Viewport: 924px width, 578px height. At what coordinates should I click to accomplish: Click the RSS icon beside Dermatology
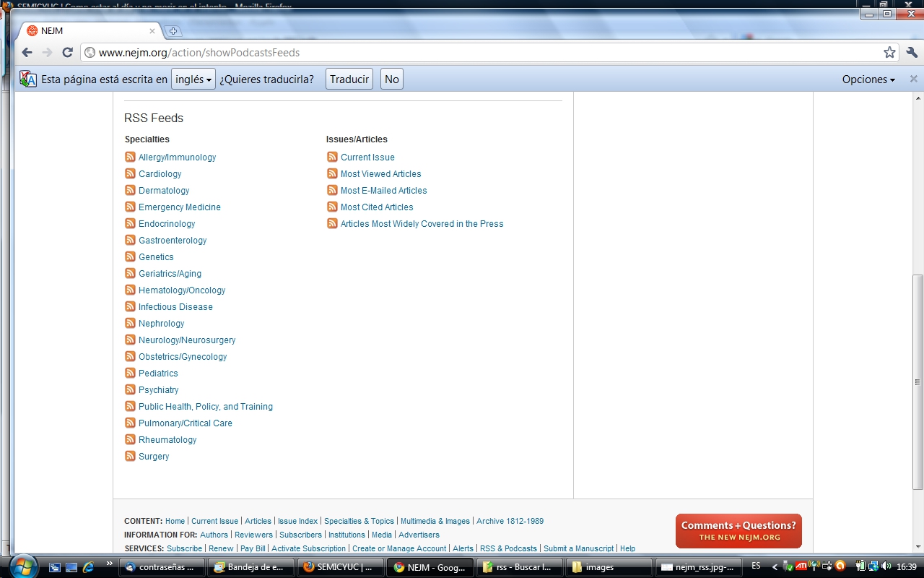point(130,190)
